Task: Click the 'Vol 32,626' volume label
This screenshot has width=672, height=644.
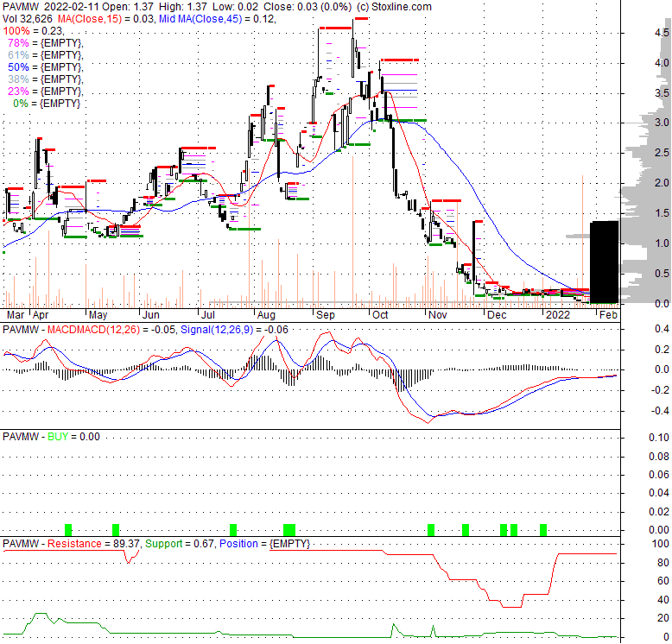Action: pos(28,19)
